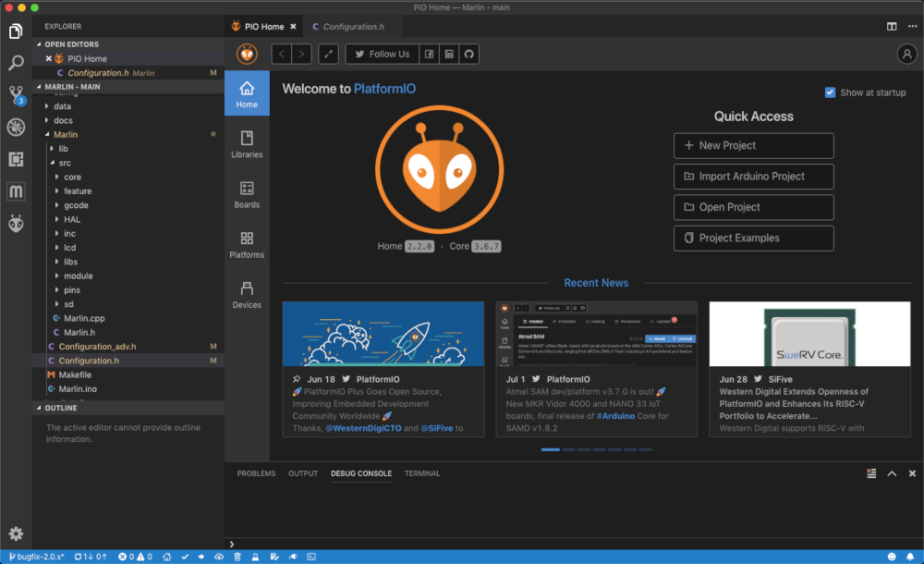The height and width of the screenshot is (564, 924).
Task: Click the New Project button
Action: point(754,146)
